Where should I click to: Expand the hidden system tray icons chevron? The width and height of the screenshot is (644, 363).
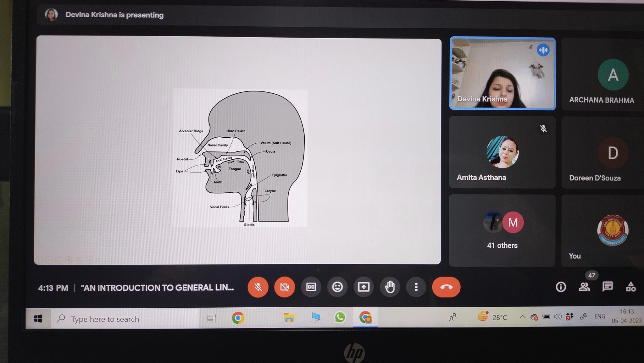coord(522,317)
